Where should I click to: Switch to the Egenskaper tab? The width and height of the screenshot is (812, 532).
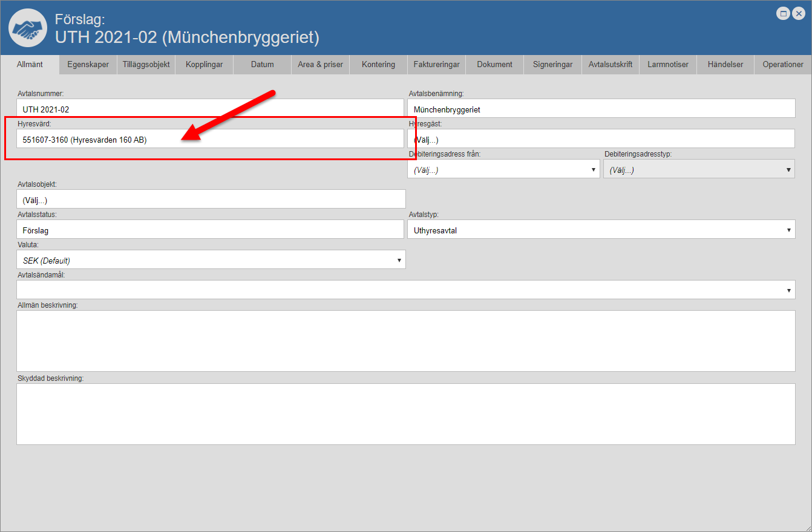88,65
